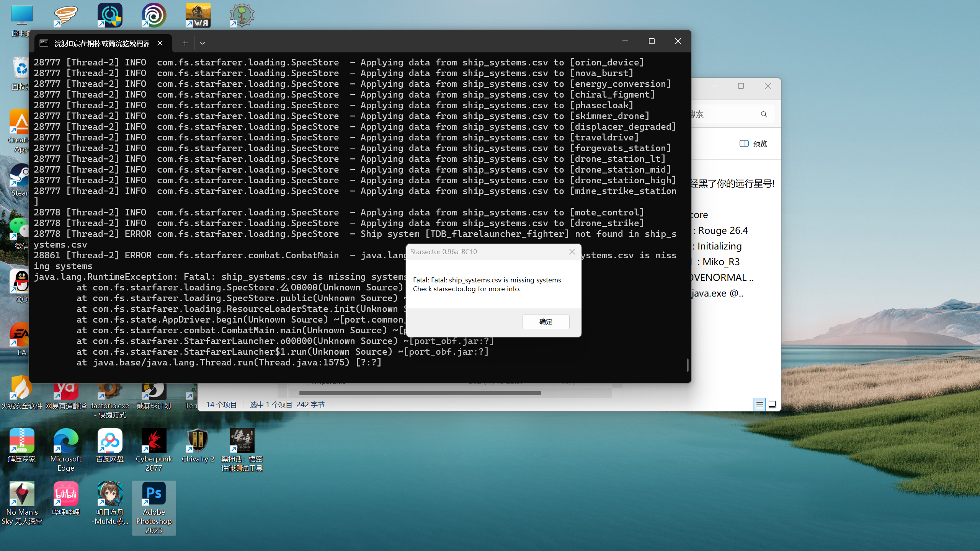The image size is (980, 551).
Task: Click the explorer horizontal scrollbar
Action: tap(420, 393)
